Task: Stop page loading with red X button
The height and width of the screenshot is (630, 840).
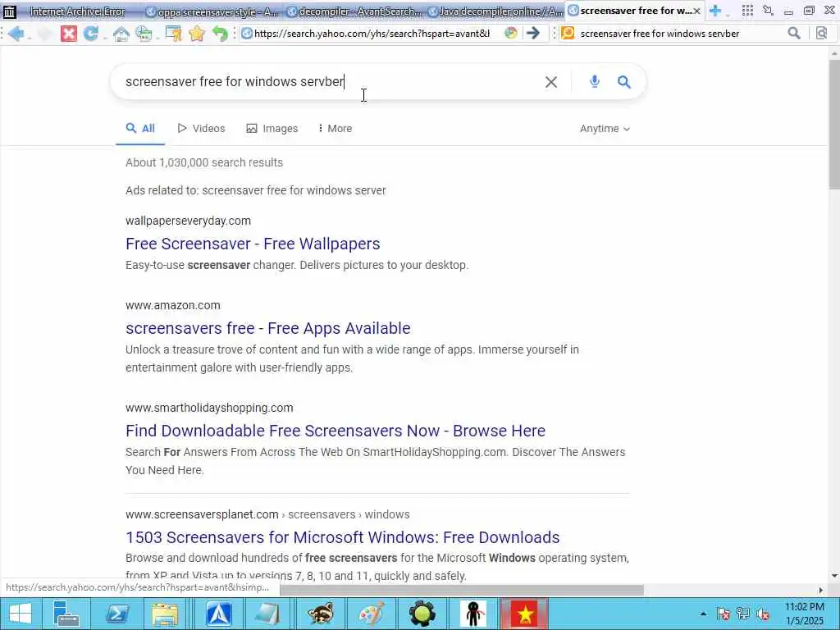Action: pyautogui.click(x=69, y=34)
